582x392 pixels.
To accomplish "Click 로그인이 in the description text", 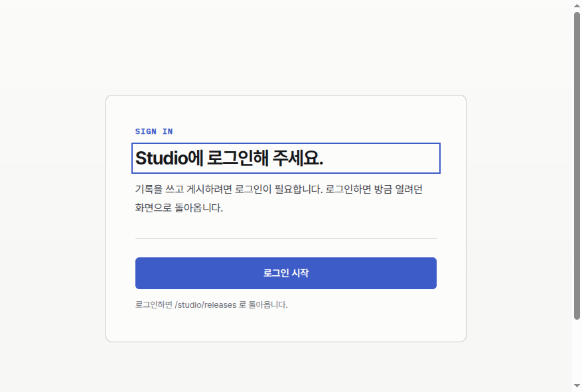I will (253, 189).
